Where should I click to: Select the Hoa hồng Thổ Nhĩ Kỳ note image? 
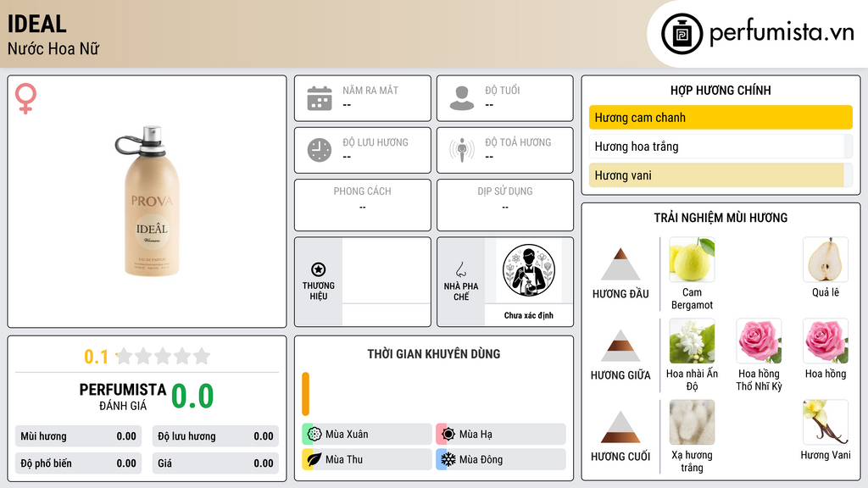point(759,341)
